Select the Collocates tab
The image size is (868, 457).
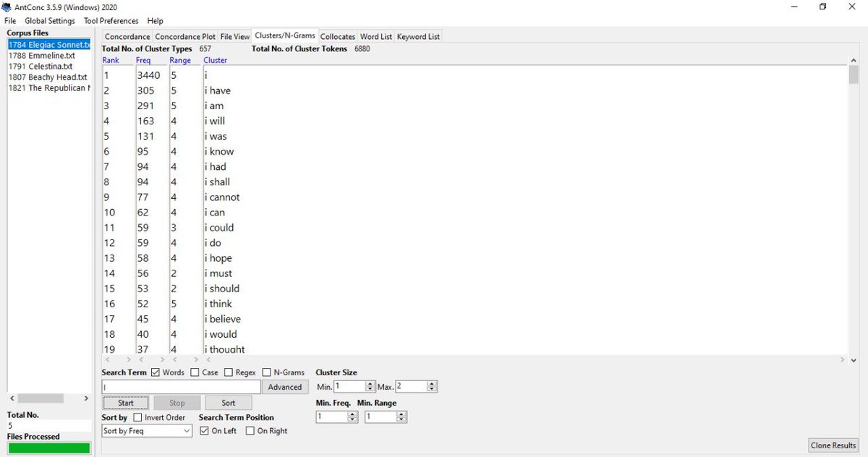(x=338, y=36)
